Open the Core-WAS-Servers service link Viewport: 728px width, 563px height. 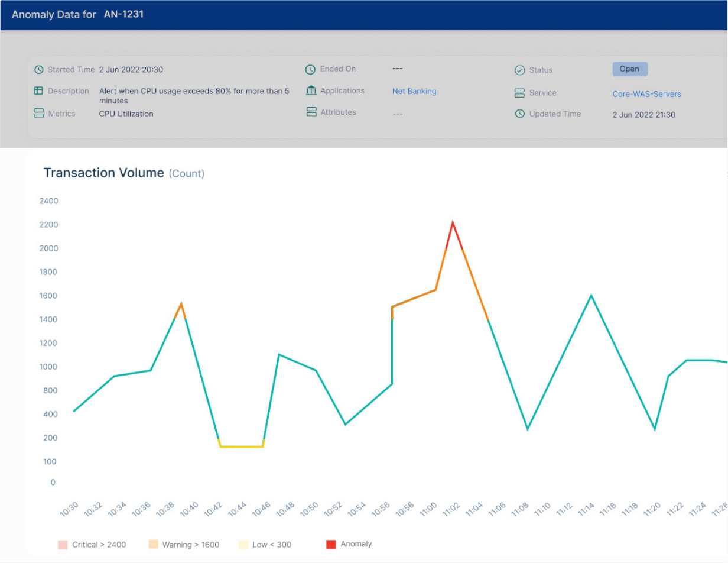646,94
